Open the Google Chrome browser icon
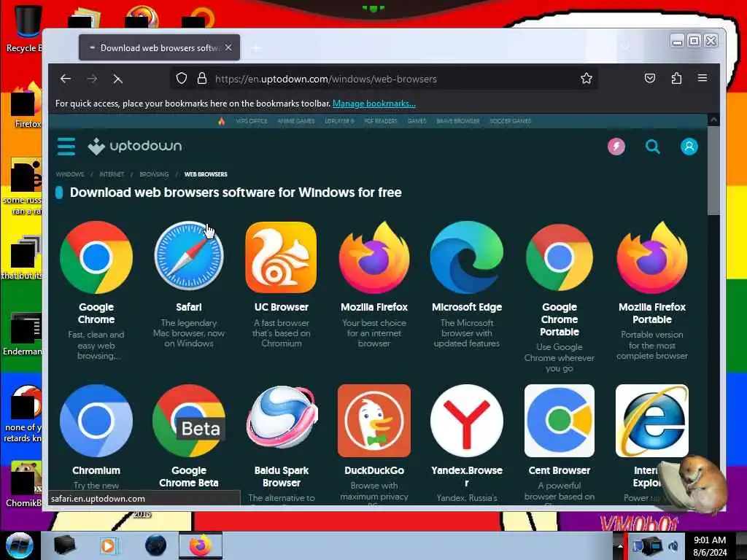The image size is (747, 560). [96, 257]
